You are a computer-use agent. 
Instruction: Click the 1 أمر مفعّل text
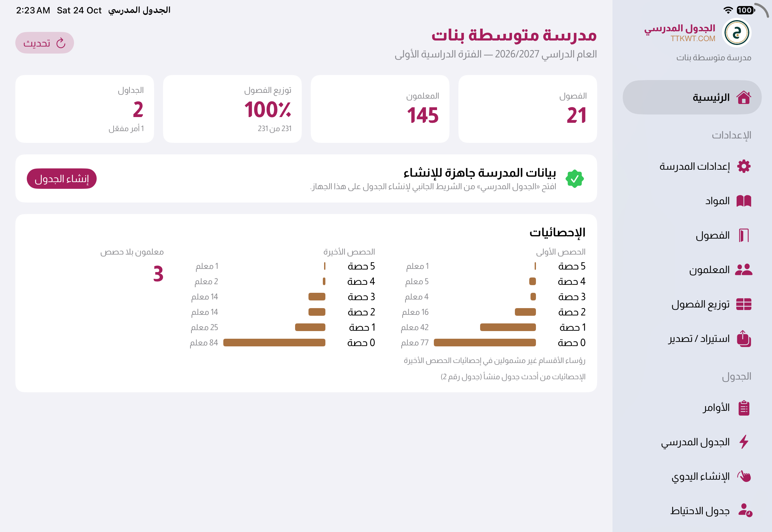[126, 128]
